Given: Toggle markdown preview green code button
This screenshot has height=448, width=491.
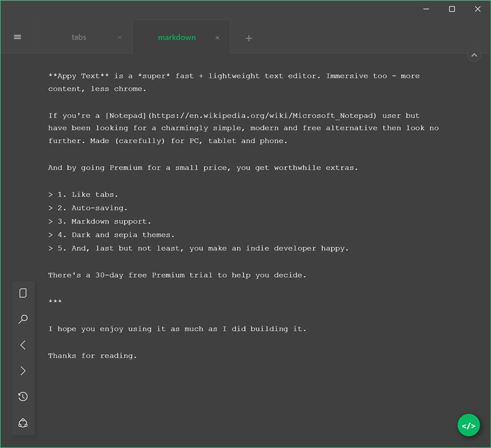Looking at the screenshot, I should 468,425.
